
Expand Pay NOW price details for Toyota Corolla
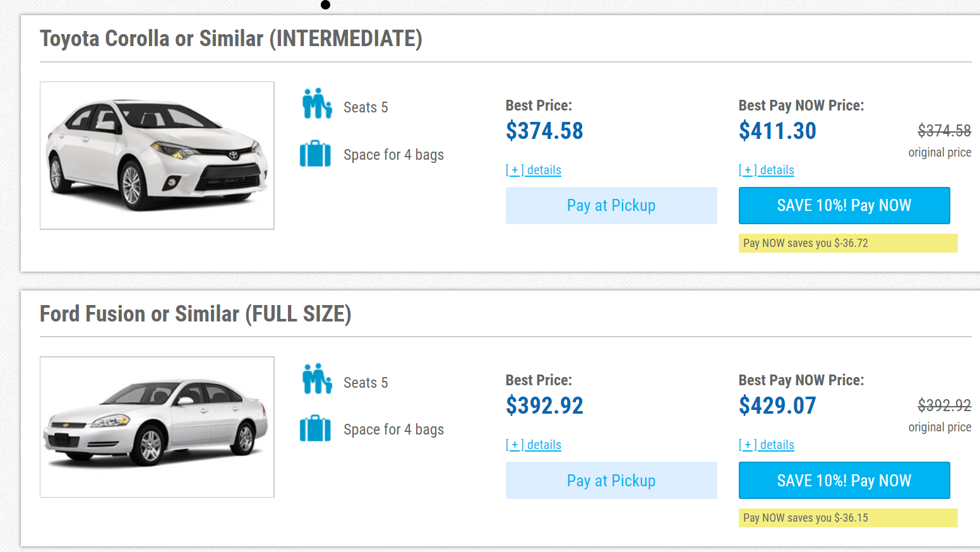[767, 170]
